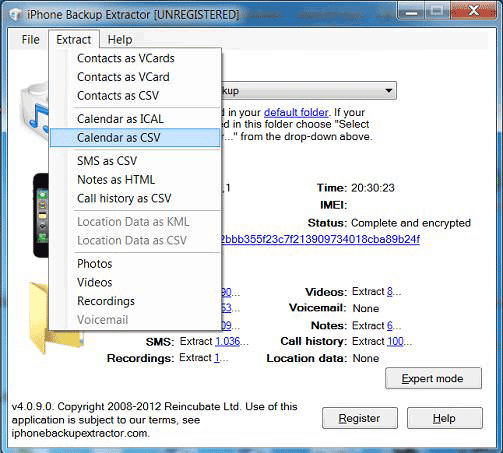503x453 pixels.
Task: Extract Videos from the menu
Action: point(135,282)
